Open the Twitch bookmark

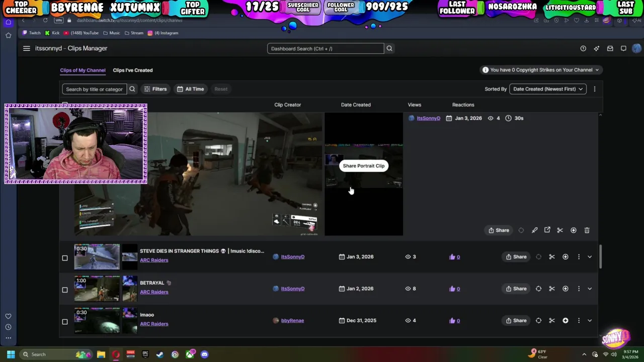point(31,33)
